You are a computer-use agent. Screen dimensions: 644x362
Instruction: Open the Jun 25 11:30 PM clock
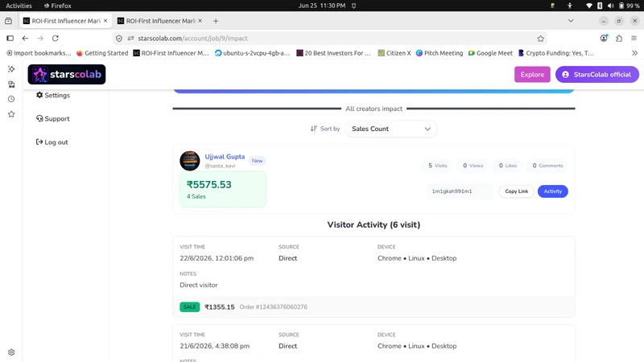322,6
